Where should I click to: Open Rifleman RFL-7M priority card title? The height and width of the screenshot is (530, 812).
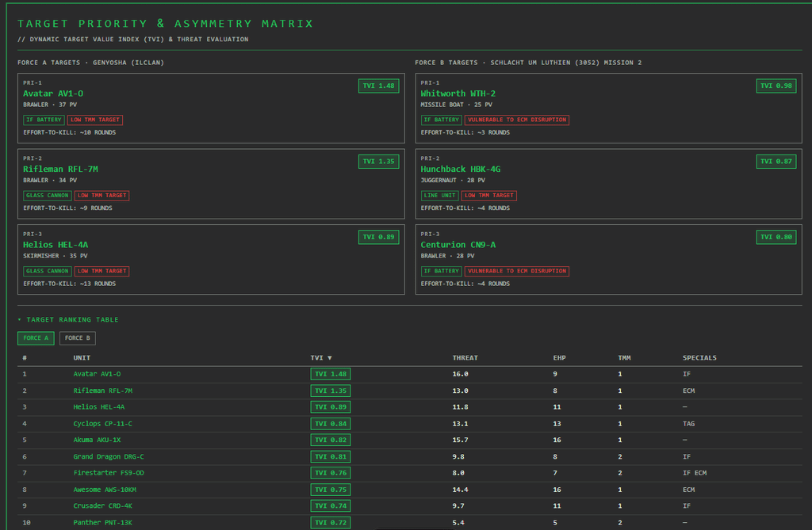[60, 170]
